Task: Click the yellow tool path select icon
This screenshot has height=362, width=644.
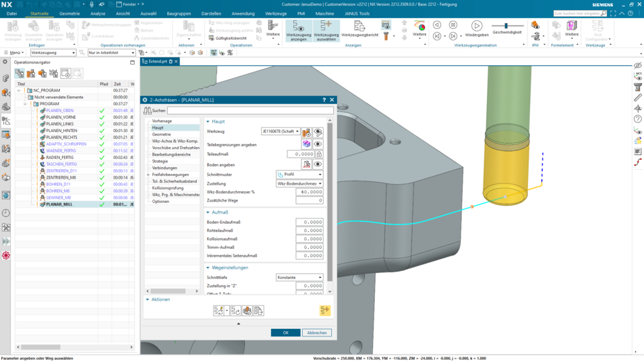Action: 325,310
